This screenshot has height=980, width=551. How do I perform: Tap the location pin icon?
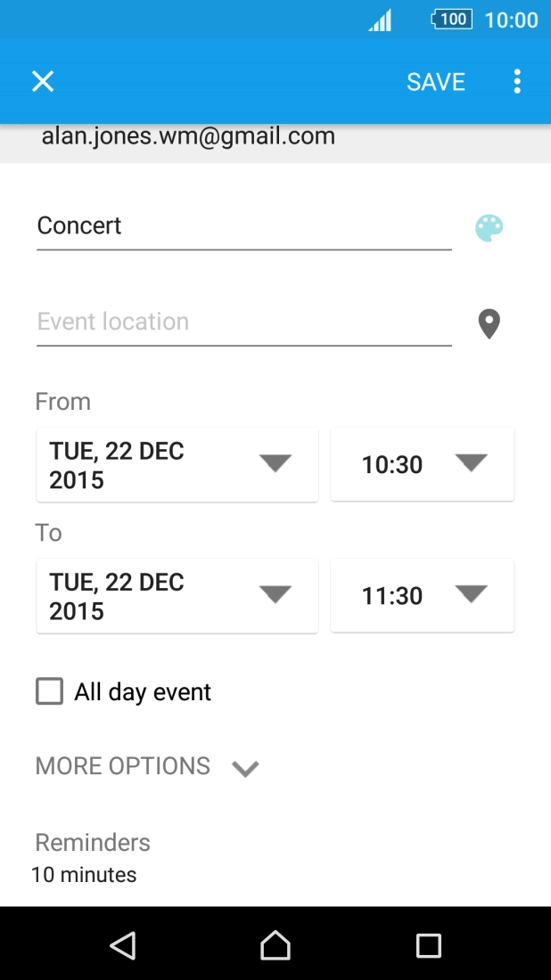(x=489, y=324)
